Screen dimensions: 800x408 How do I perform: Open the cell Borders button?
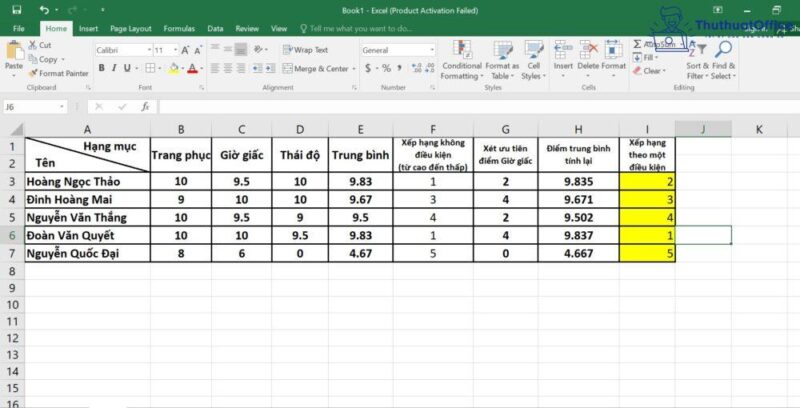(x=150, y=68)
